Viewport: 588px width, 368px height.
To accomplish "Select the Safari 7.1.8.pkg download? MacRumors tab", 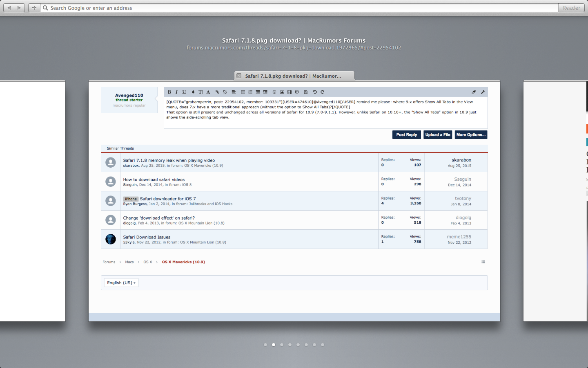I will click(294, 76).
